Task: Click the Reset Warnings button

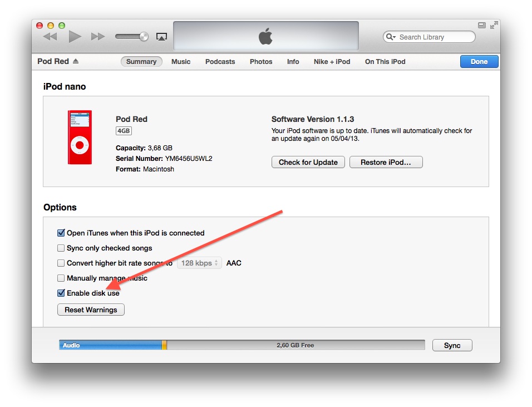Action: pyautogui.click(x=91, y=310)
